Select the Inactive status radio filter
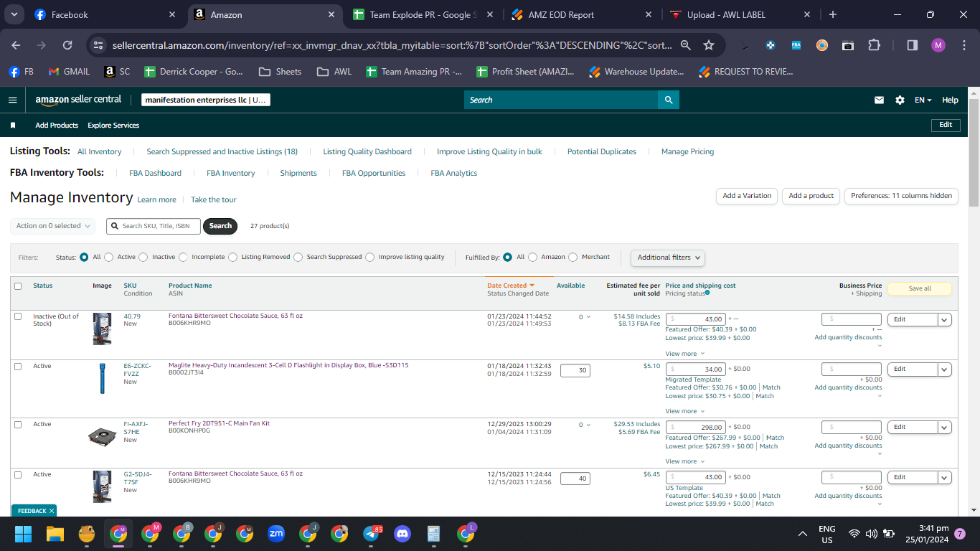This screenshot has width=980, height=551. coord(143,257)
